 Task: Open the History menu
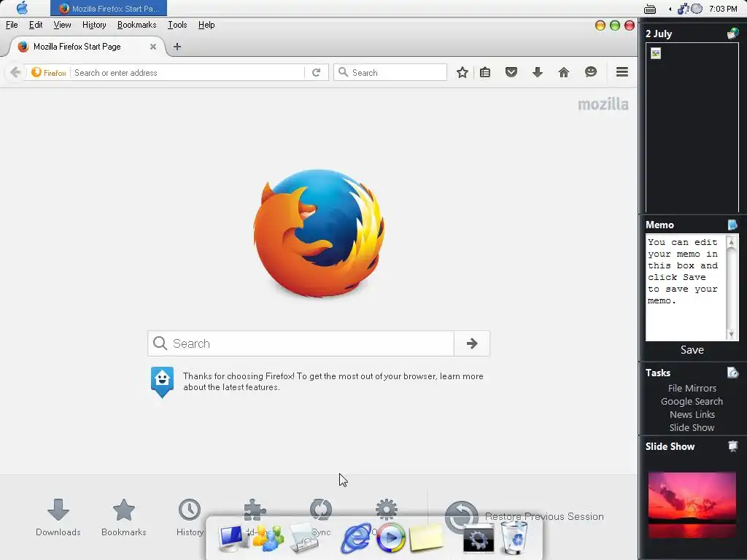point(94,25)
